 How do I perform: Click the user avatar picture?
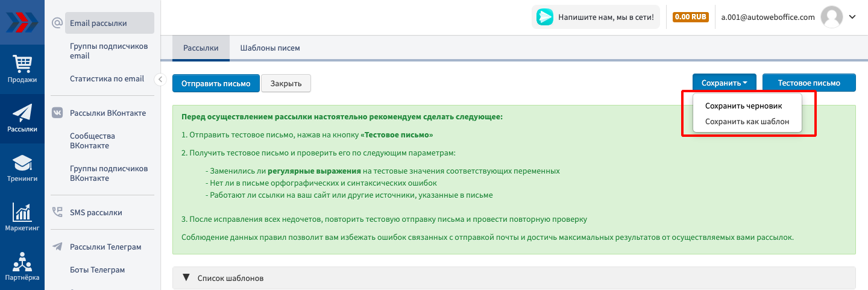(x=831, y=17)
